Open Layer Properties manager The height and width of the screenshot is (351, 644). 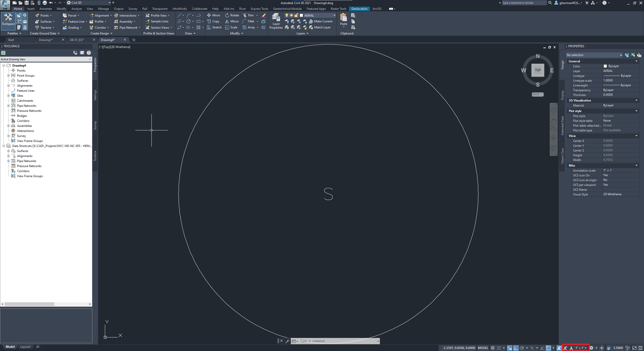tap(276, 21)
